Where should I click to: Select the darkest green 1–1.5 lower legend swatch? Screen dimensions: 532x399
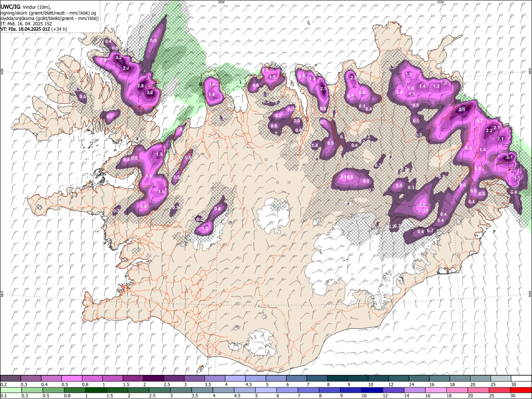pos(96,390)
